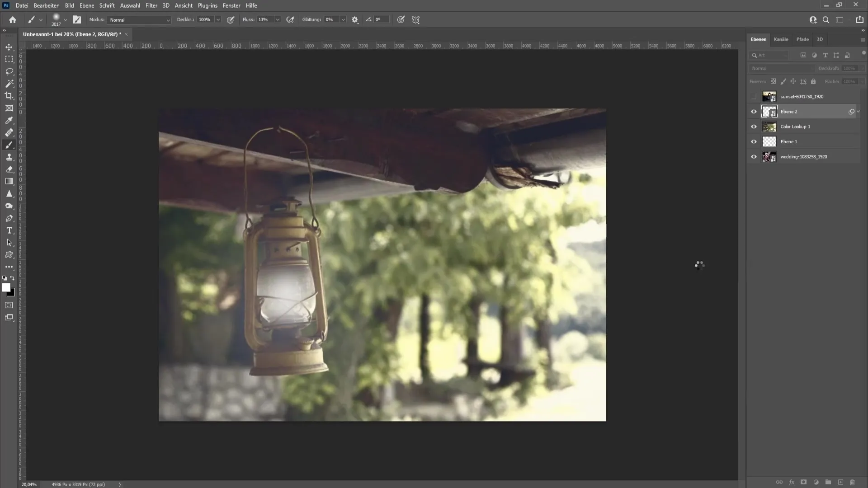This screenshot has width=868, height=488.
Task: Switch to the Kanäle tab
Action: (781, 39)
